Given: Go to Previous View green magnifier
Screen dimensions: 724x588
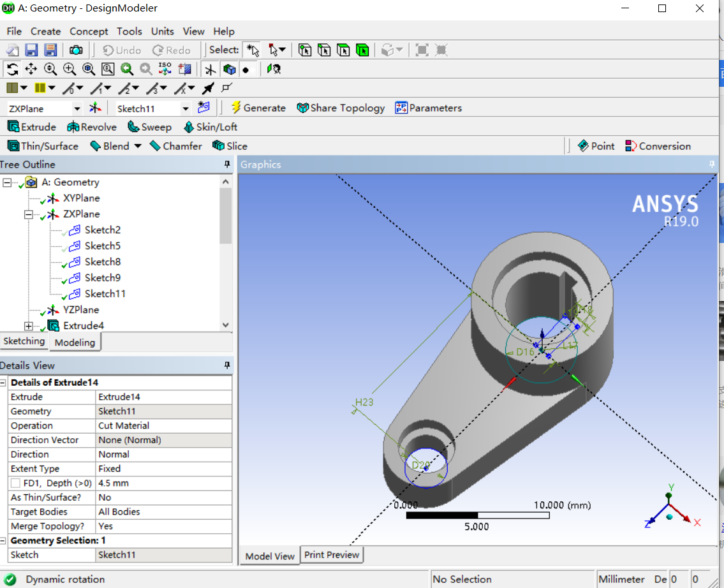Looking at the screenshot, I should tap(127, 70).
